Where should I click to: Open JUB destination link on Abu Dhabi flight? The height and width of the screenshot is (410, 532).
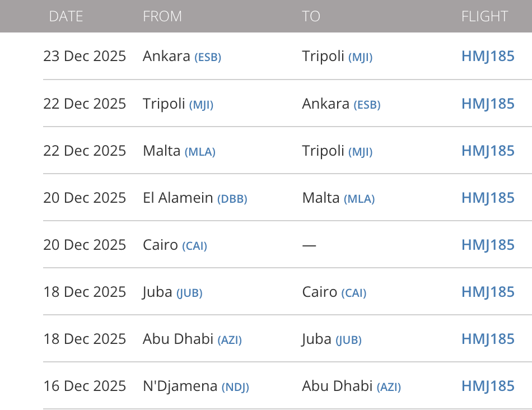(x=348, y=340)
